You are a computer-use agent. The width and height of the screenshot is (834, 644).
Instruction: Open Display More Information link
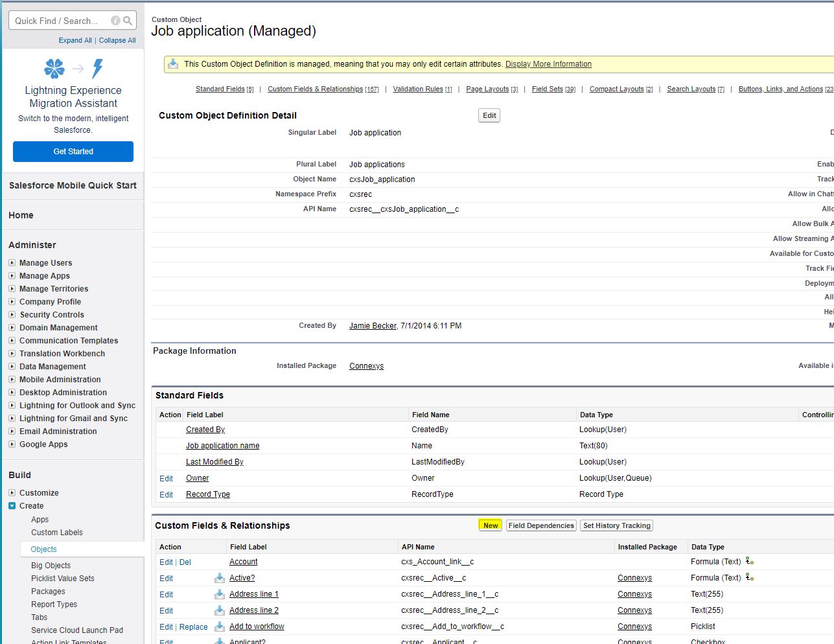(548, 64)
